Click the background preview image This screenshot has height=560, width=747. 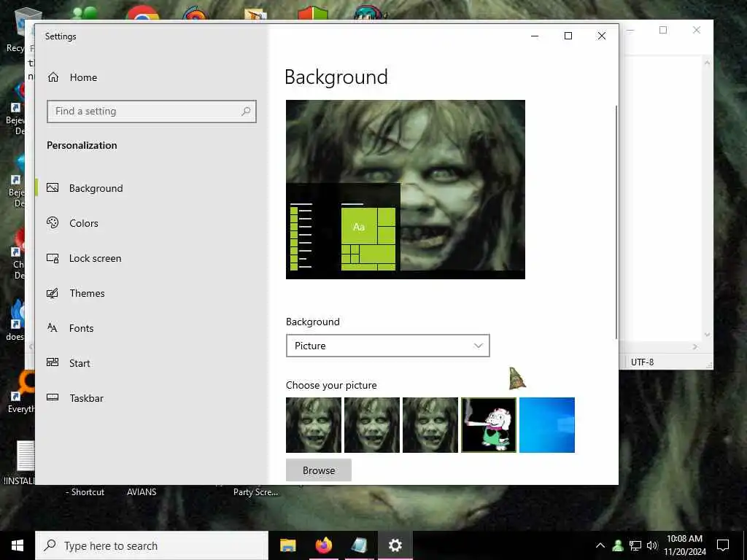click(406, 190)
